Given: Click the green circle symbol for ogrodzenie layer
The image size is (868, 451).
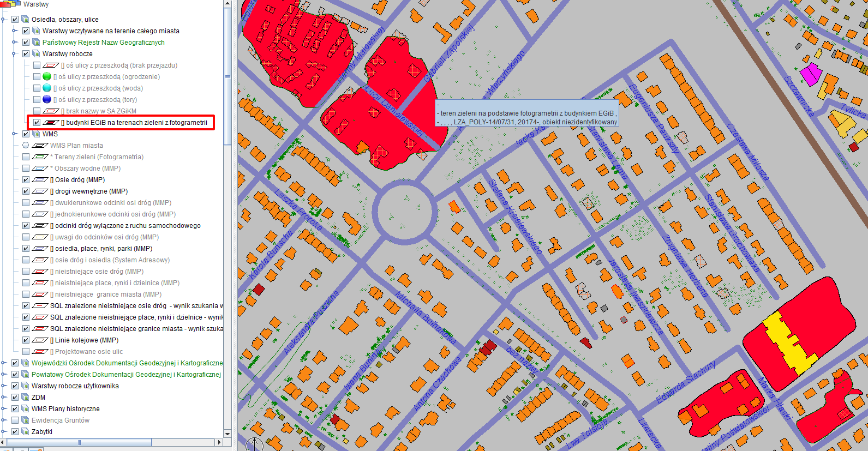Looking at the screenshot, I should click(x=47, y=77).
